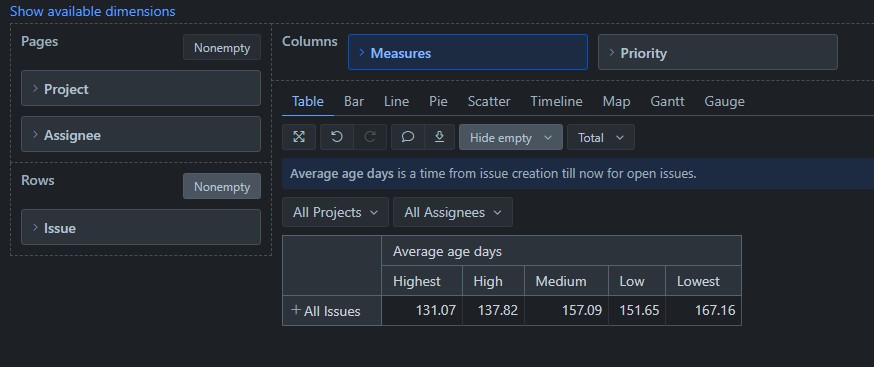The width and height of the screenshot is (874, 367).
Task: Switch to the Line chart tab
Action: (x=396, y=102)
